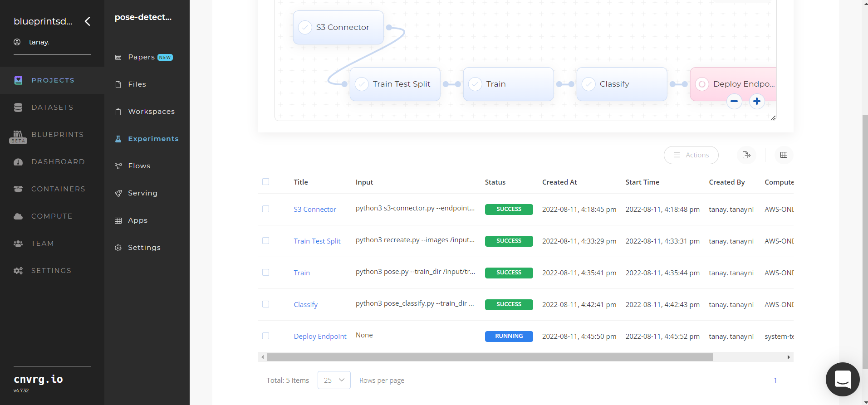
Task: Click the table scrollbar left arrow
Action: [263, 357]
